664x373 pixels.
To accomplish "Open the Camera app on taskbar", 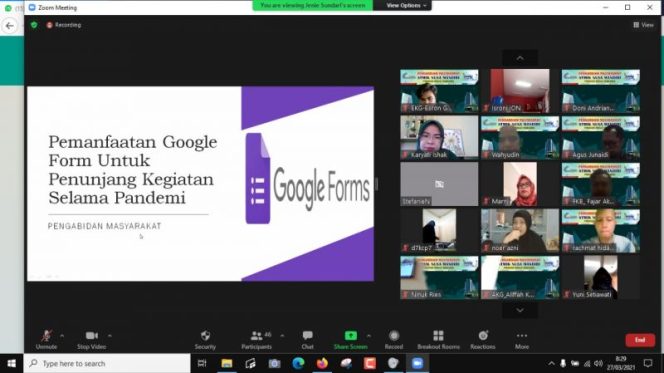I will [x=274, y=363].
